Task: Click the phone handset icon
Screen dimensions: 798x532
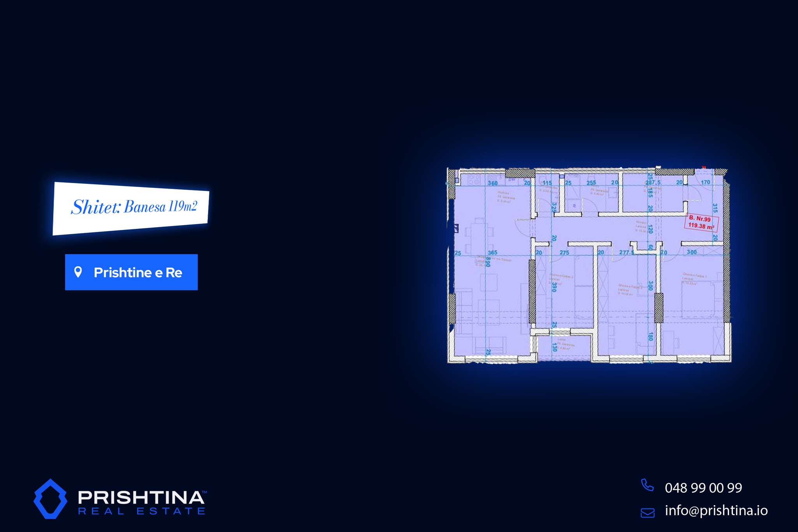Action: click(647, 485)
